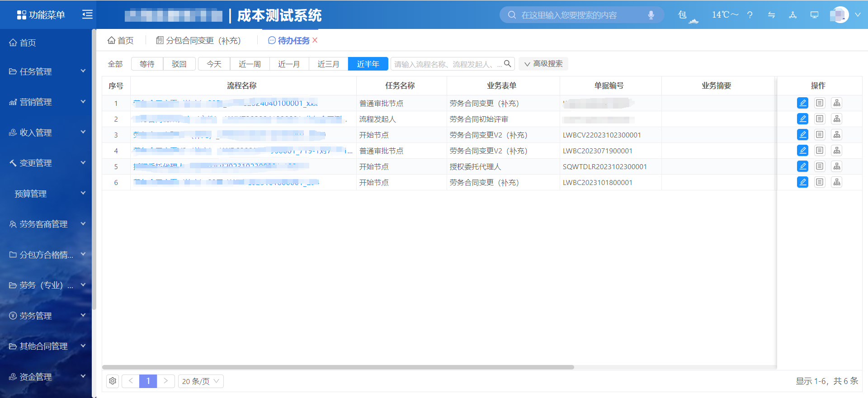Viewport: 868px width, 398px height.
Task: Open row 3 document details icon
Action: tap(820, 135)
